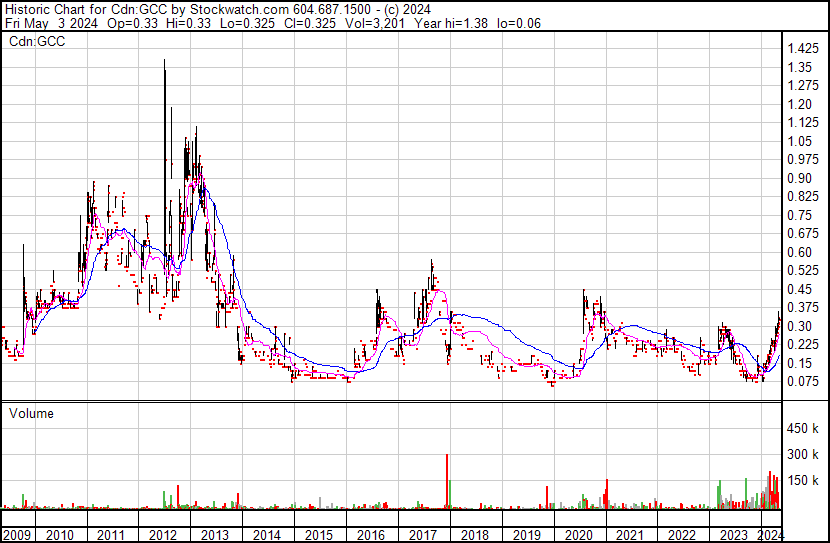The width and height of the screenshot is (830, 543).
Task: Click the 0.975 price axis label
Action: click(803, 160)
